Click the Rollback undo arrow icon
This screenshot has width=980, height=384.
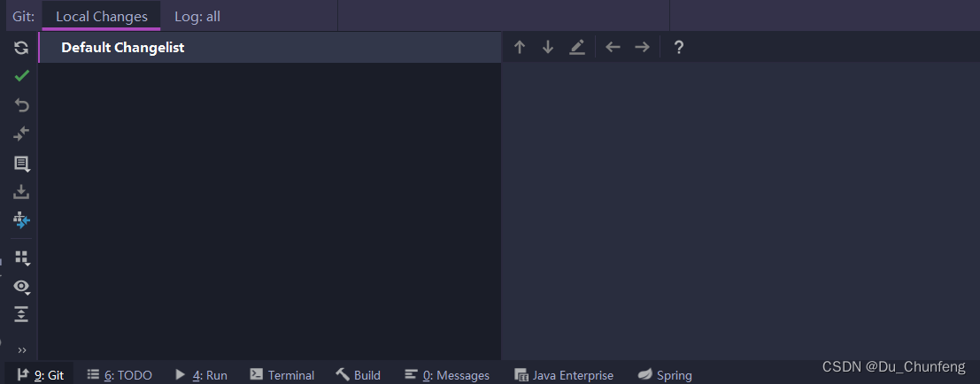21,105
